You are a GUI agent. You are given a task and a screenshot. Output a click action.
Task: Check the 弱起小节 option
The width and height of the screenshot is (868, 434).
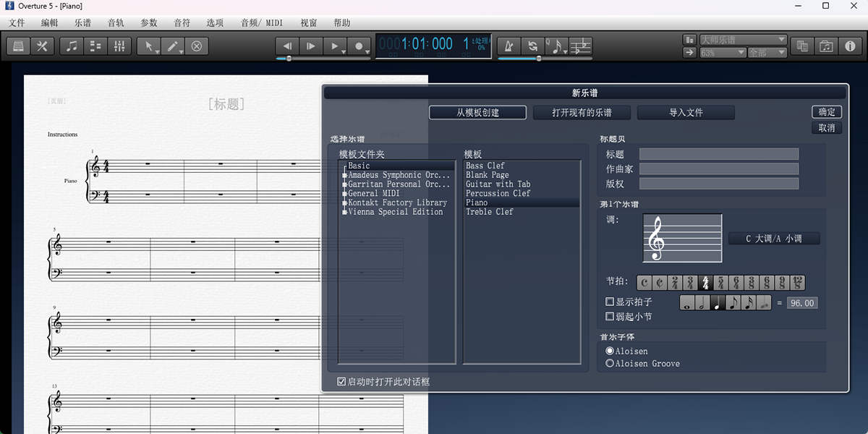(610, 316)
